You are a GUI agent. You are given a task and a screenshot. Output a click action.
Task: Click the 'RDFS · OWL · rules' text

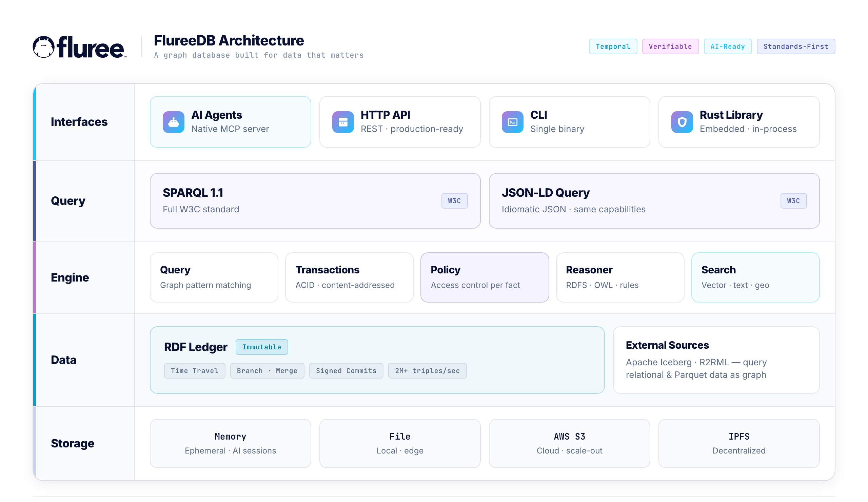click(x=602, y=285)
